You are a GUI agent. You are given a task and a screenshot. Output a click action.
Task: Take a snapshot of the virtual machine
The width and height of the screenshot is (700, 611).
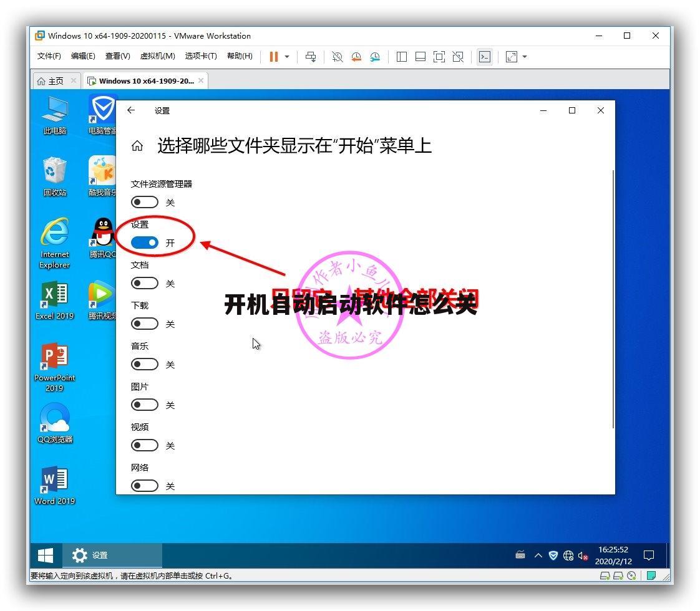point(337,57)
